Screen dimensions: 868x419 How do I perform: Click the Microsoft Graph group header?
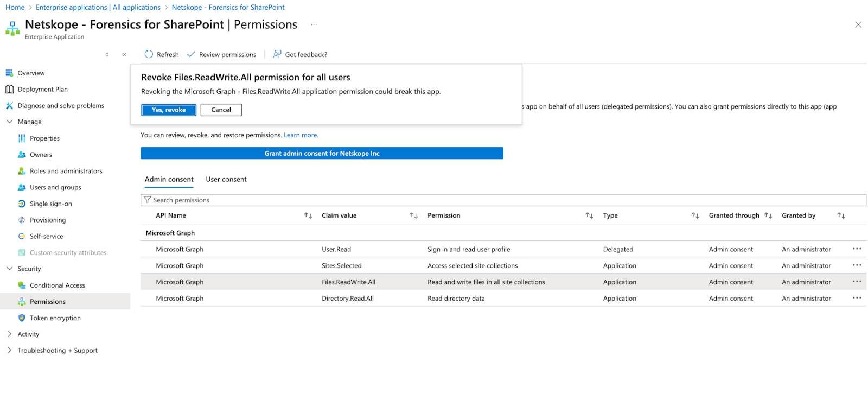coord(170,233)
